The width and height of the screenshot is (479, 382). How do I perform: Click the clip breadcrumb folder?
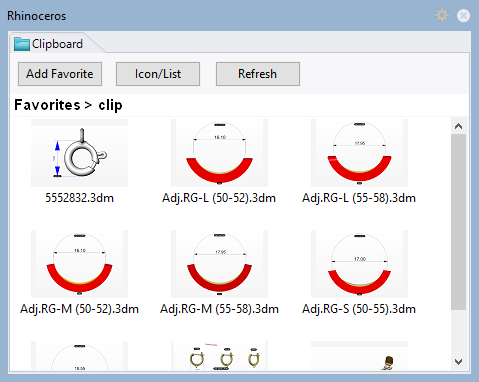tap(110, 105)
